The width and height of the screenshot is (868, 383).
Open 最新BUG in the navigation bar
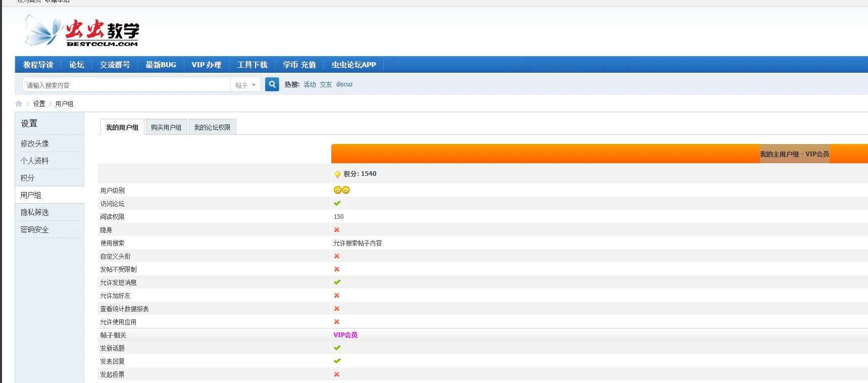(x=161, y=65)
